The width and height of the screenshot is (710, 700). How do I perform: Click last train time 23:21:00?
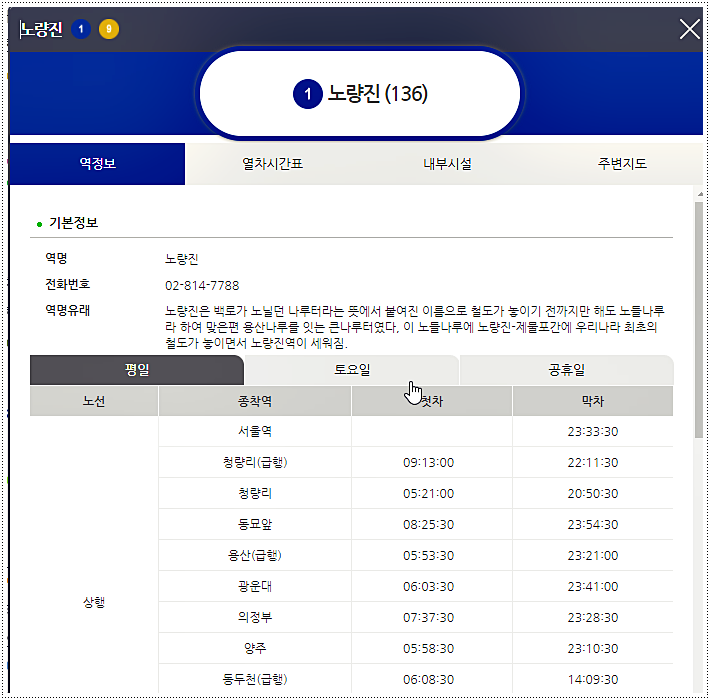tap(593, 556)
